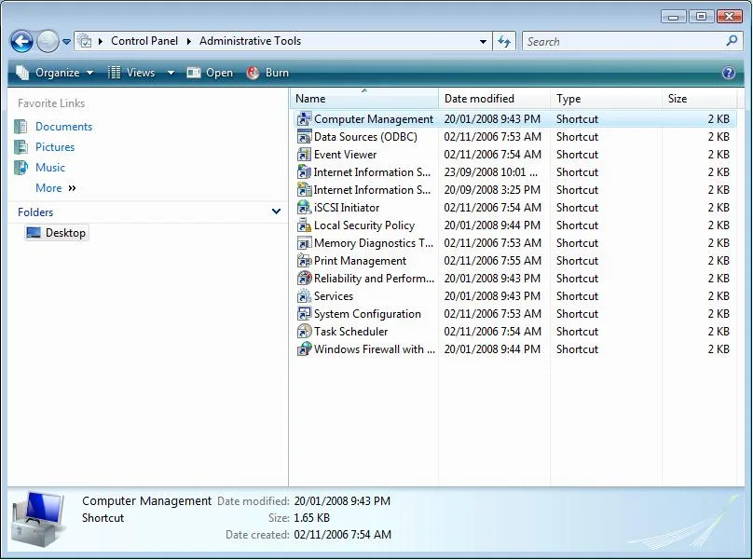The image size is (753, 560).
Task: Click the Print Management icon
Action: (x=304, y=260)
